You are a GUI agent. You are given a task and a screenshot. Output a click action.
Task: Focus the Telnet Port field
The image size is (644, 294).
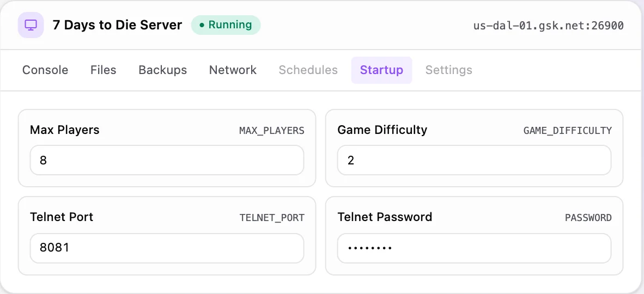click(167, 248)
